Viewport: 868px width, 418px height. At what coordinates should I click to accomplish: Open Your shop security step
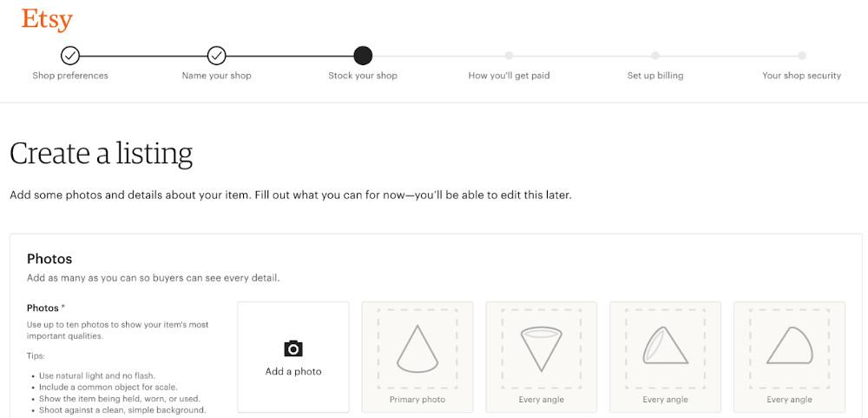[801, 76]
